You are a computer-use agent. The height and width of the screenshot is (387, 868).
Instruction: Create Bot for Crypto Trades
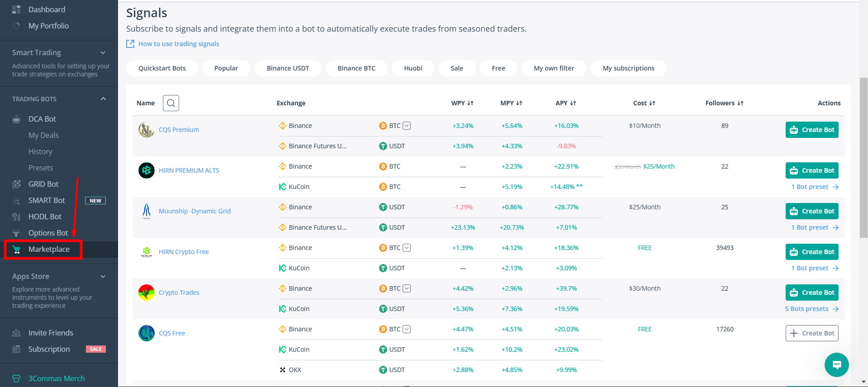(812, 293)
